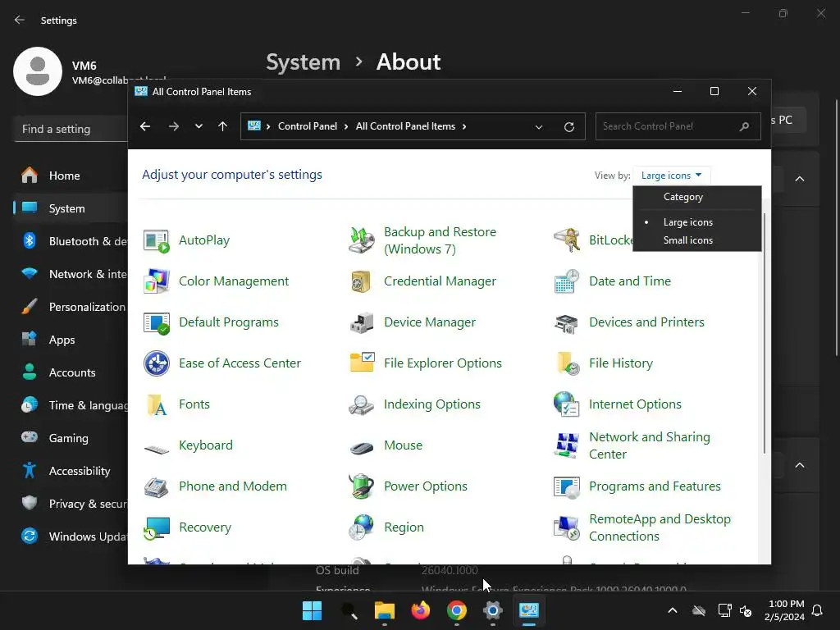Open the Backup and Restore icon

tap(362, 240)
